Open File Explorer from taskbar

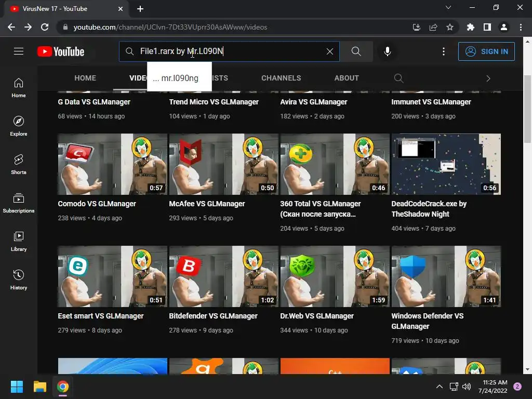pos(39,387)
